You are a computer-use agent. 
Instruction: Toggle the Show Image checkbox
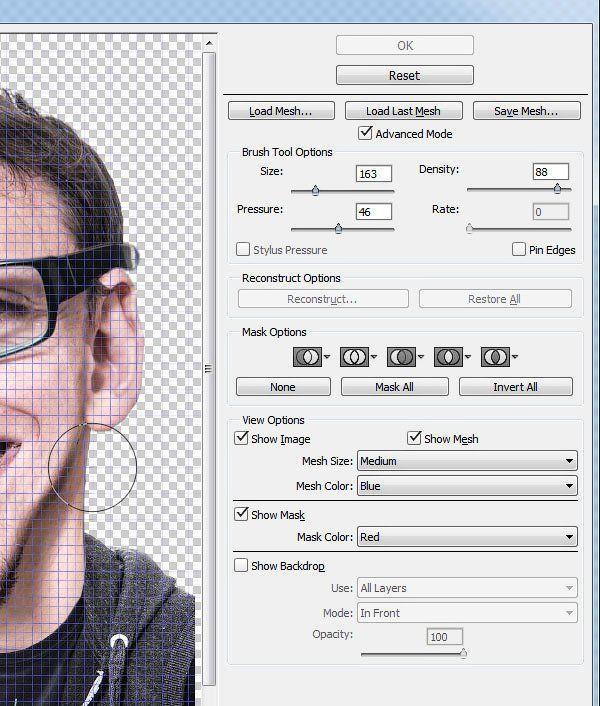[x=241, y=438]
